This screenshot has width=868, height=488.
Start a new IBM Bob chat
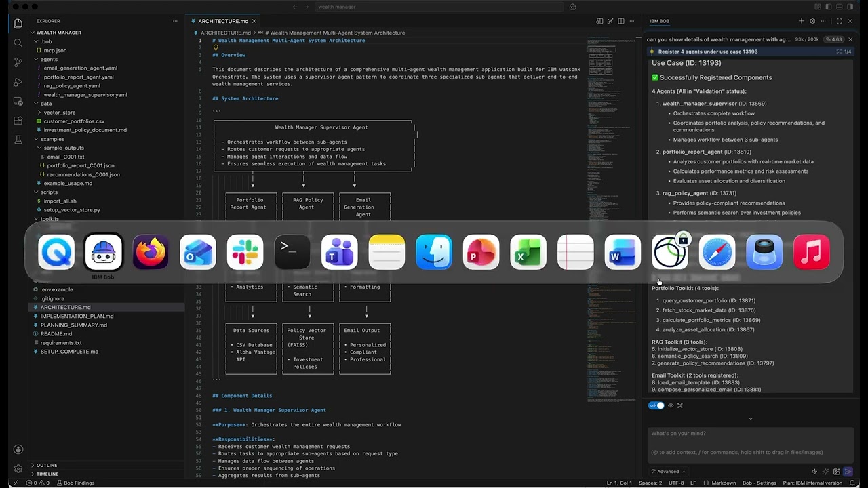tap(801, 21)
